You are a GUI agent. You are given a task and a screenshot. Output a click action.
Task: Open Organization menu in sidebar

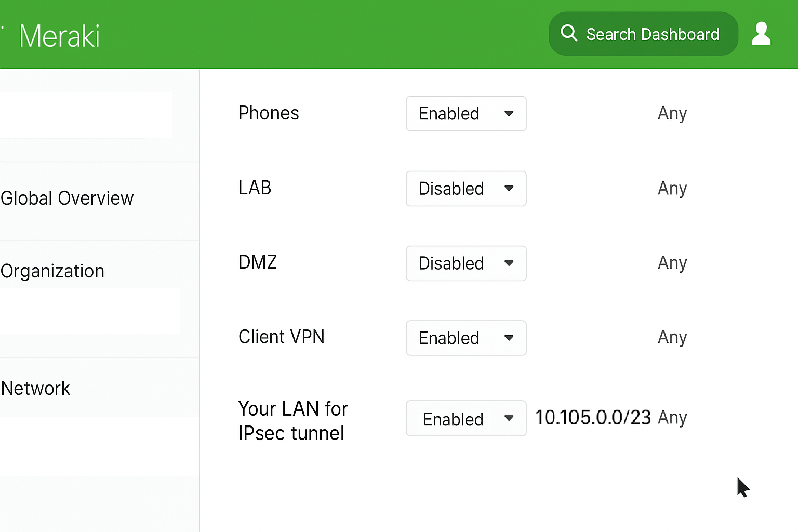52,271
